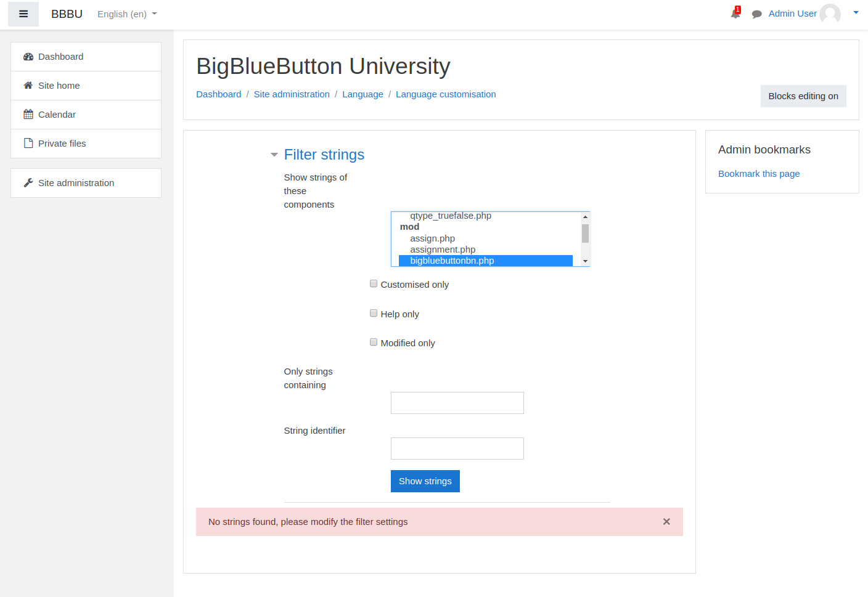
Task: Click the Show strings button
Action: tap(425, 481)
